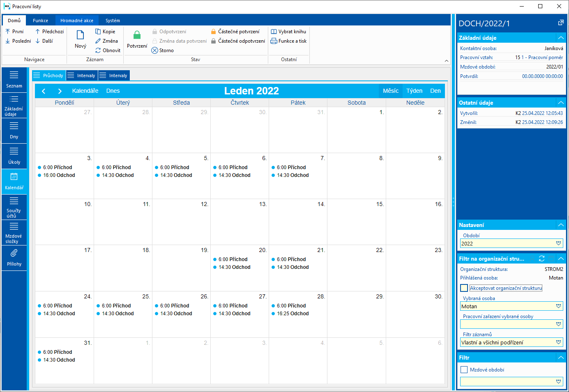Open the Období 2022 dropdown
The height and width of the screenshot is (392, 569).
[x=558, y=243]
